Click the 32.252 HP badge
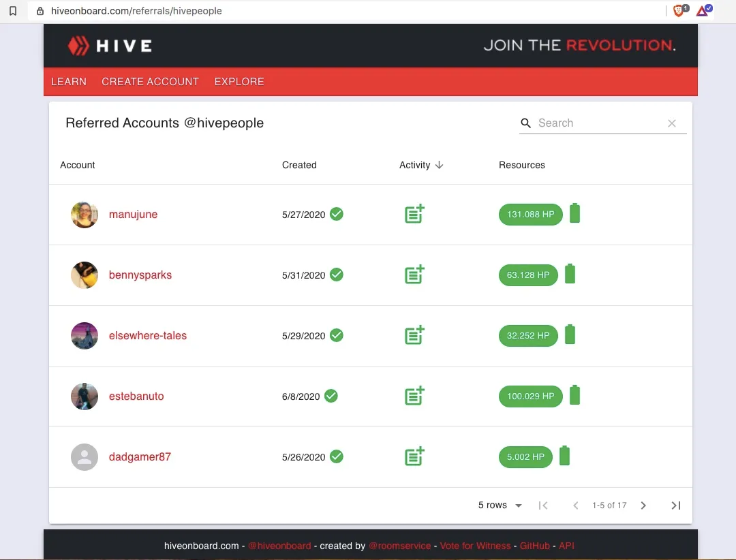736x560 pixels. (x=528, y=335)
